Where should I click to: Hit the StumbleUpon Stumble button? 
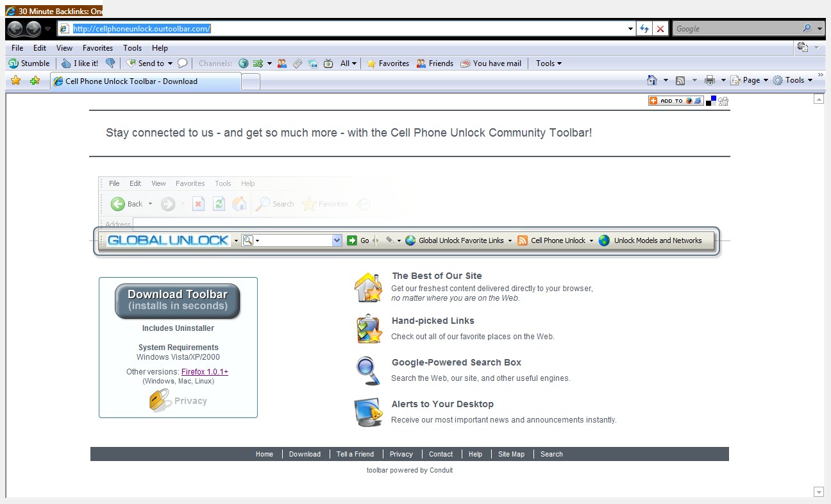[29, 63]
